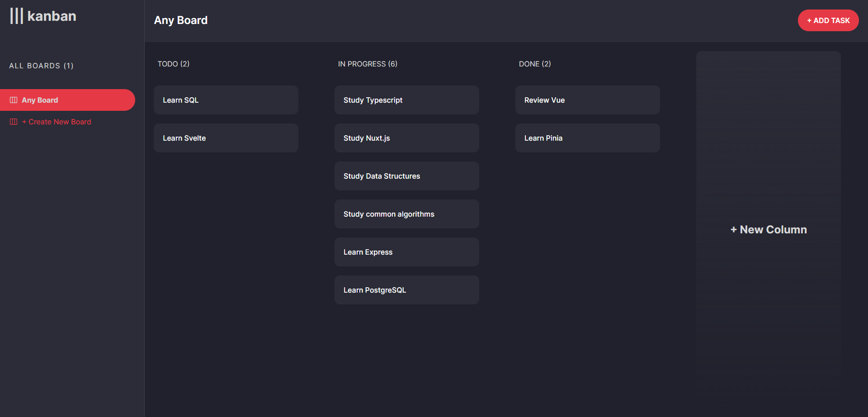868x417 pixels.
Task: Click the board icon beside Any Board
Action: tap(14, 100)
